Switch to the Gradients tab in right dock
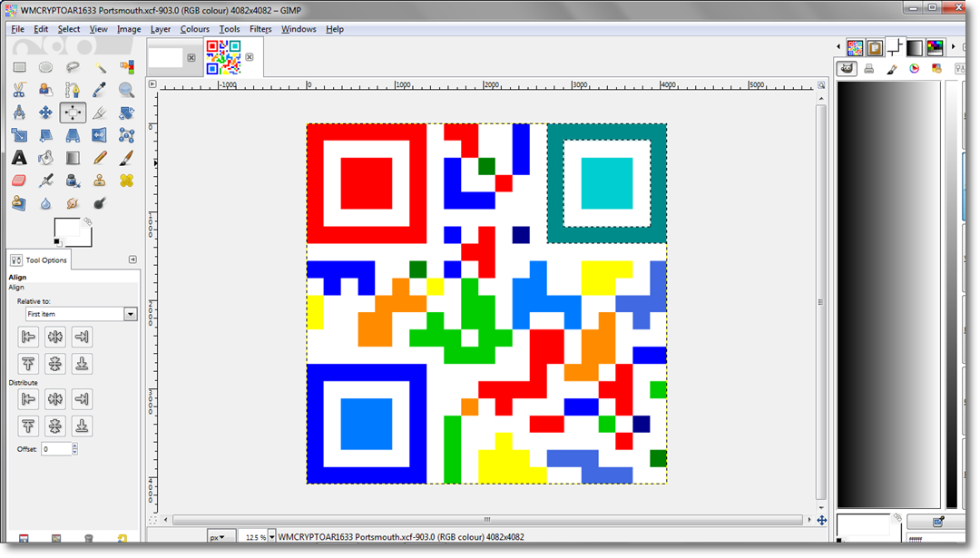Viewport: 980px width, 558px height. (915, 47)
